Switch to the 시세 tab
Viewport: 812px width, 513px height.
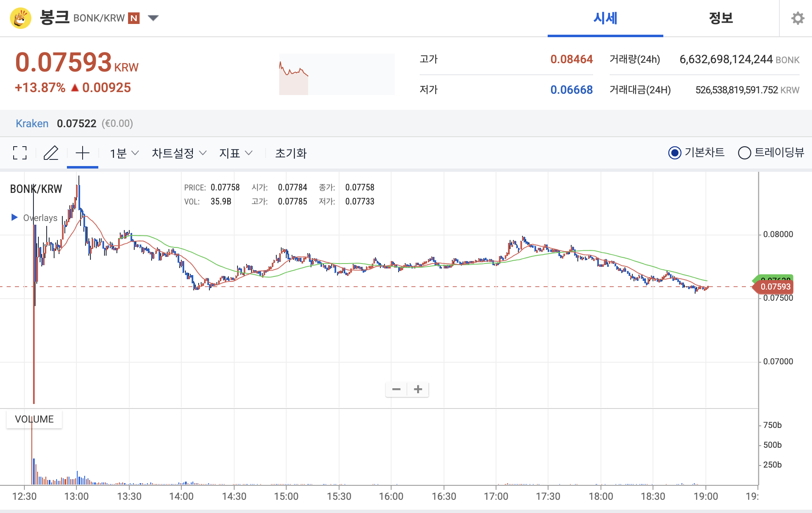605,18
